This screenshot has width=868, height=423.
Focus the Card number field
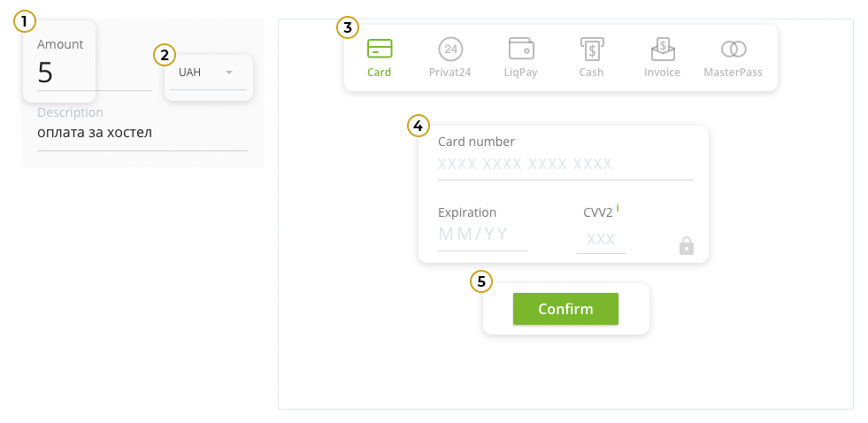(x=565, y=165)
